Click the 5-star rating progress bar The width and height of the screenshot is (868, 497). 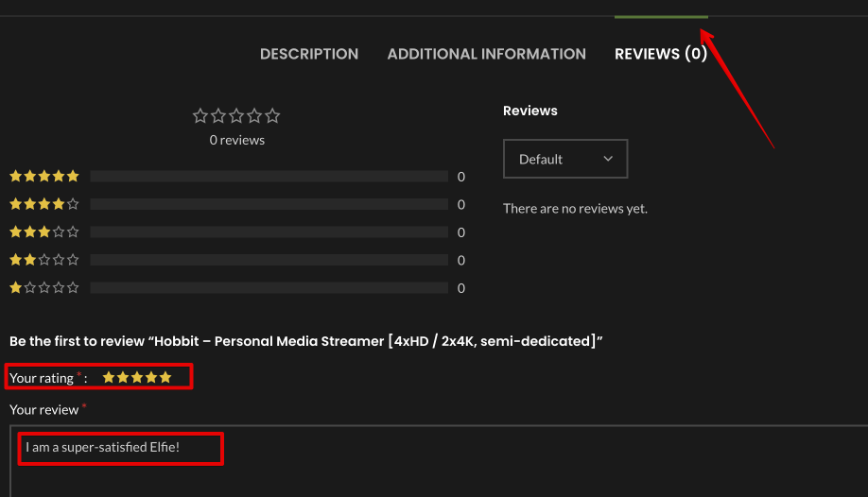(269, 176)
